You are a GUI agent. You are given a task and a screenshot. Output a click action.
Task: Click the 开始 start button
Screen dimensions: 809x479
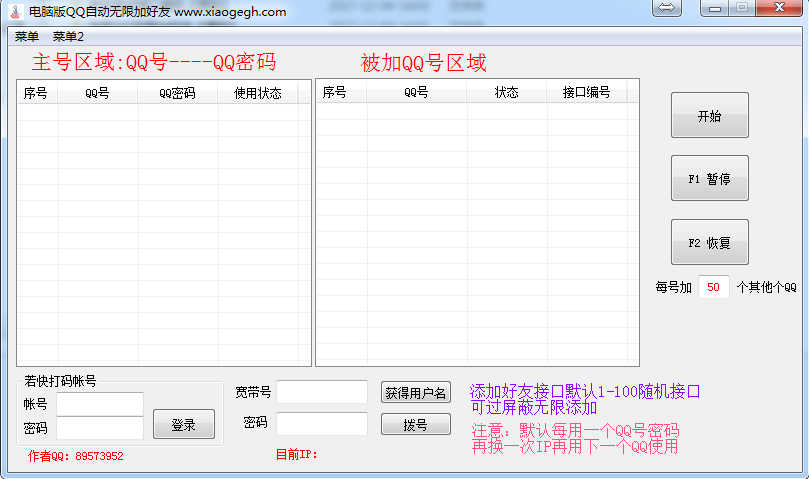[709, 115]
